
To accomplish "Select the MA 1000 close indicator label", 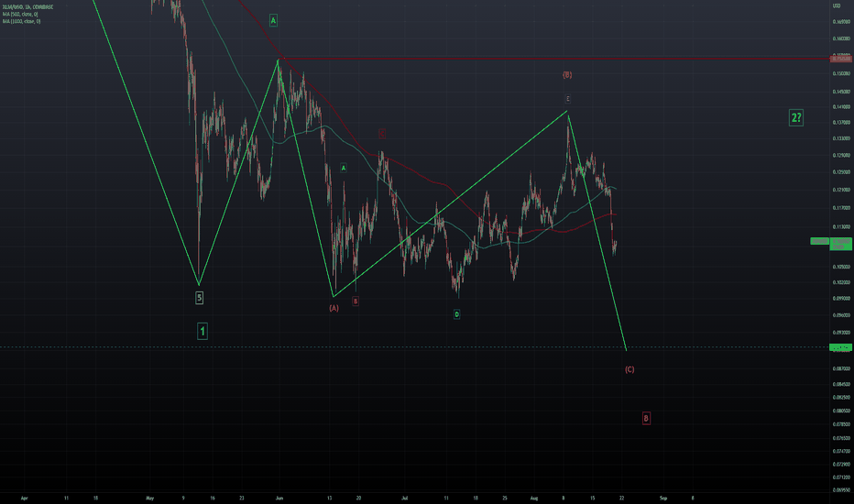I will pos(21,21).
